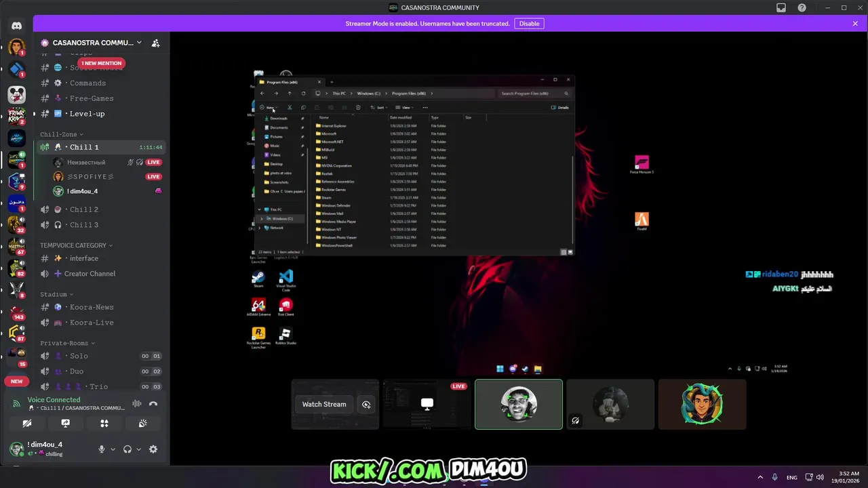Deafen with the headphones icon
868x488 pixels.
[x=127, y=449]
